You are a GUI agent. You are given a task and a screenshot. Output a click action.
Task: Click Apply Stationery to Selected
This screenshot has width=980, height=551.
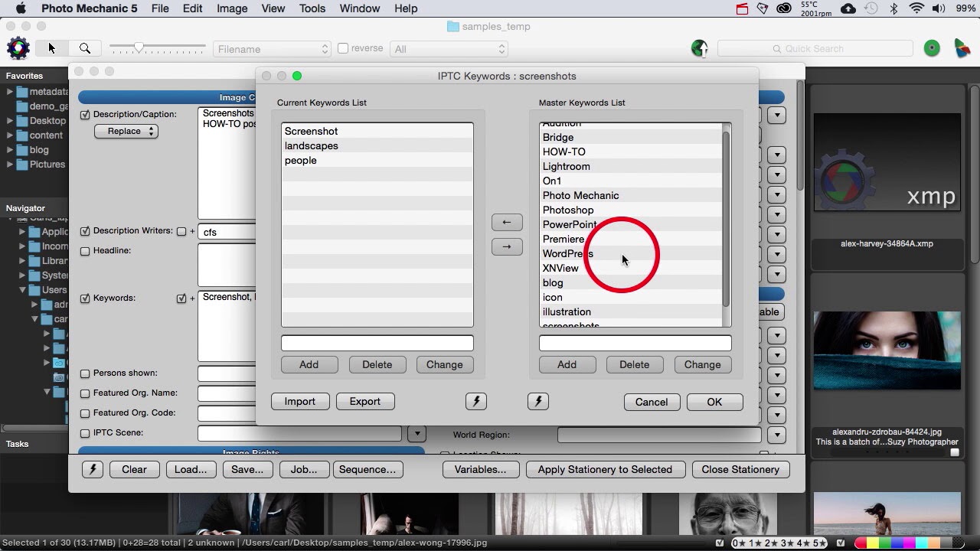(605, 469)
